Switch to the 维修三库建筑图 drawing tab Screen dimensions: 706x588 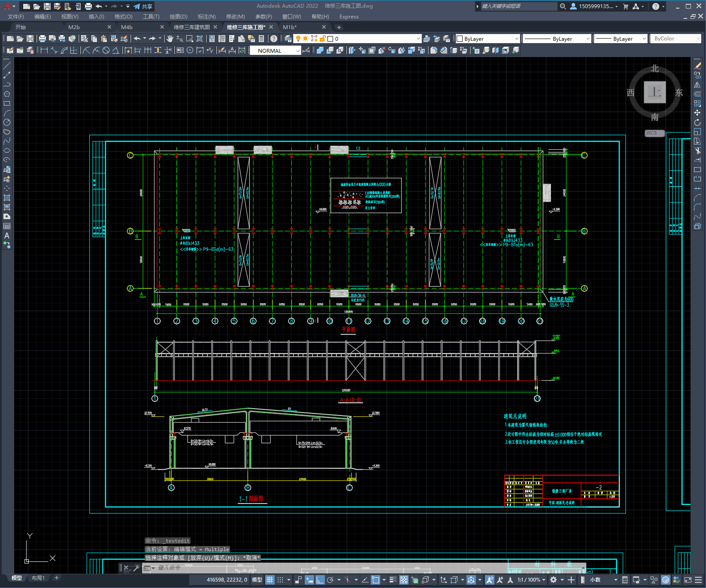pyautogui.click(x=192, y=27)
